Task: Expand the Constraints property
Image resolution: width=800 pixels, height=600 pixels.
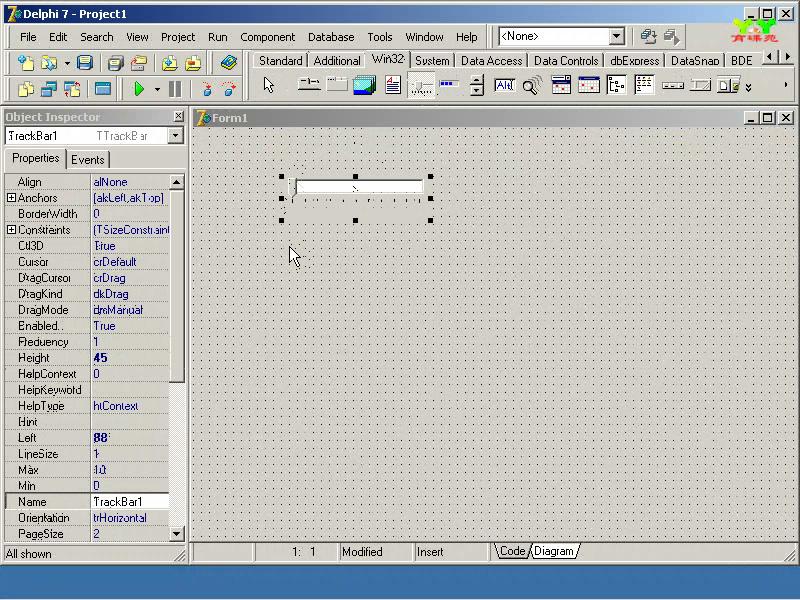Action: pyautogui.click(x=11, y=230)
